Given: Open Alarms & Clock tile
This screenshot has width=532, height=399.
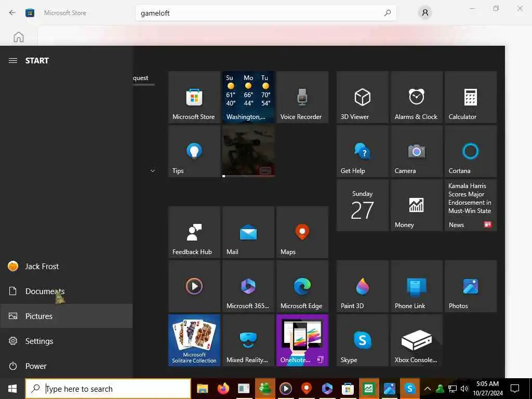Looking at the screenshot, I should coord(417,97).
